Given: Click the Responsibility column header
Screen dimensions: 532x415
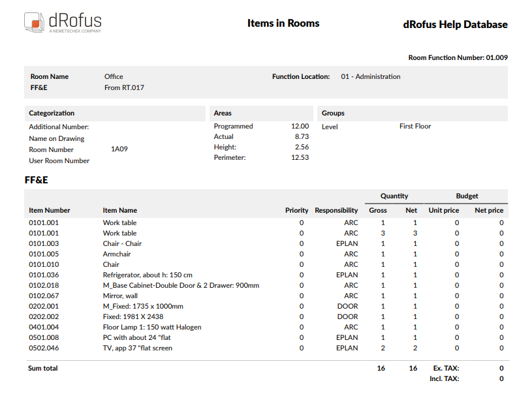Looking at the screenshot, I should coord(336,210).
